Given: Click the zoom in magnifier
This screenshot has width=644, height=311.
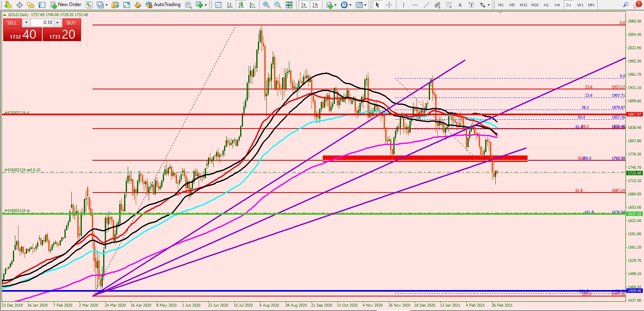Looking at the screenshot, I should pyautogui.click(x=266, y=5).
